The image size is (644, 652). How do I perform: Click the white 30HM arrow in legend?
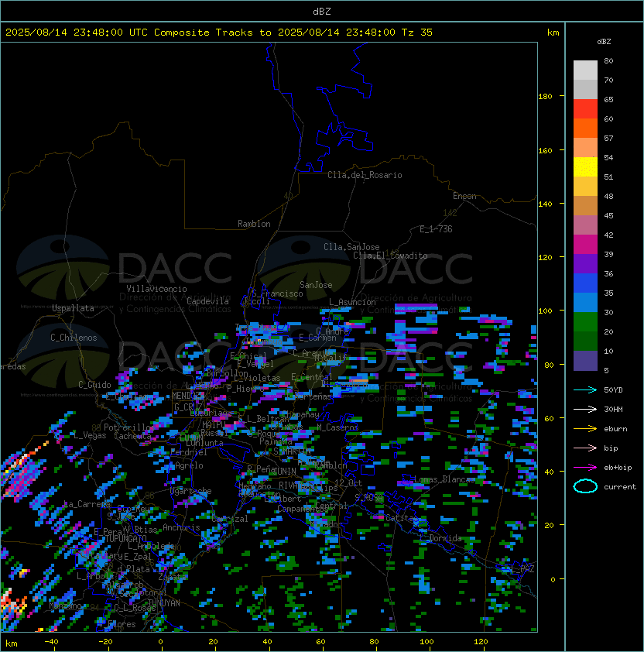(x=585, y=409)
